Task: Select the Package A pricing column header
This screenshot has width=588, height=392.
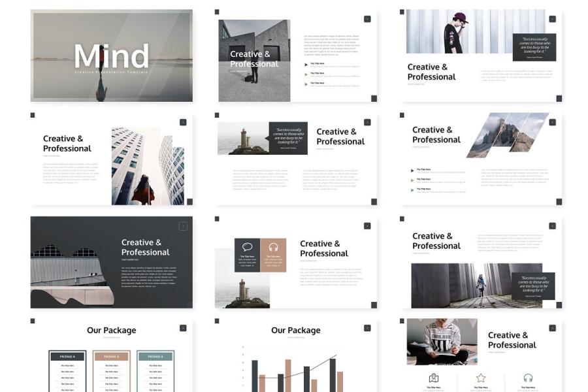Action: coord(67,356)
